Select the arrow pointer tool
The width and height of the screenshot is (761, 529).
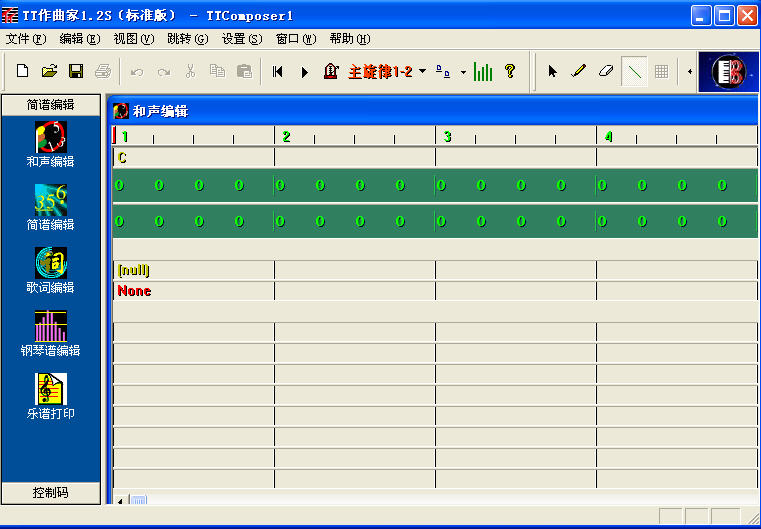[552, 71]
